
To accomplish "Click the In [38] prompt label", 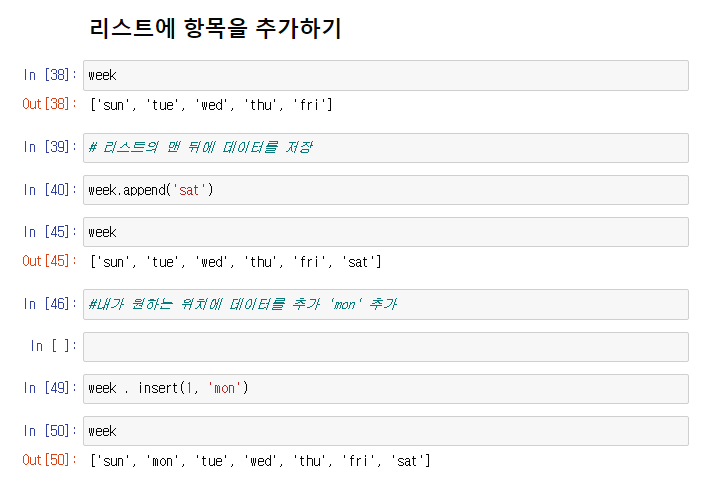I will click(x=50, y=75).
